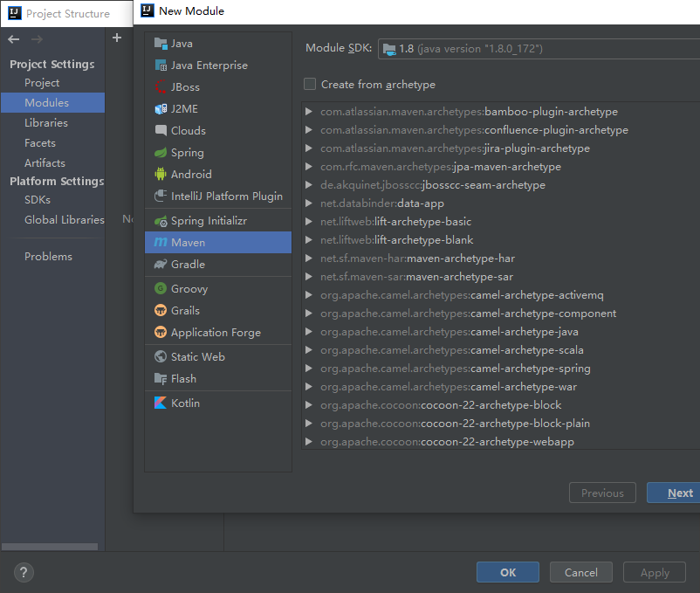Open the Module SDK dropdown
Viewport: 700px width, 593px height.
pos(539,49)
